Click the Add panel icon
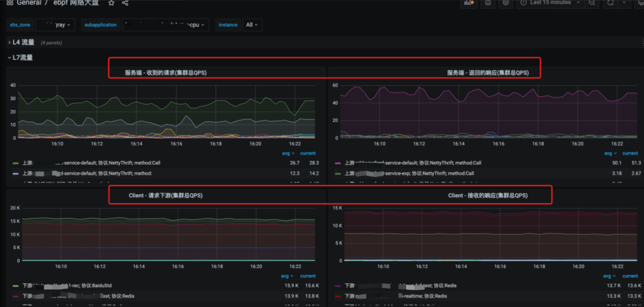 [468, 3]
